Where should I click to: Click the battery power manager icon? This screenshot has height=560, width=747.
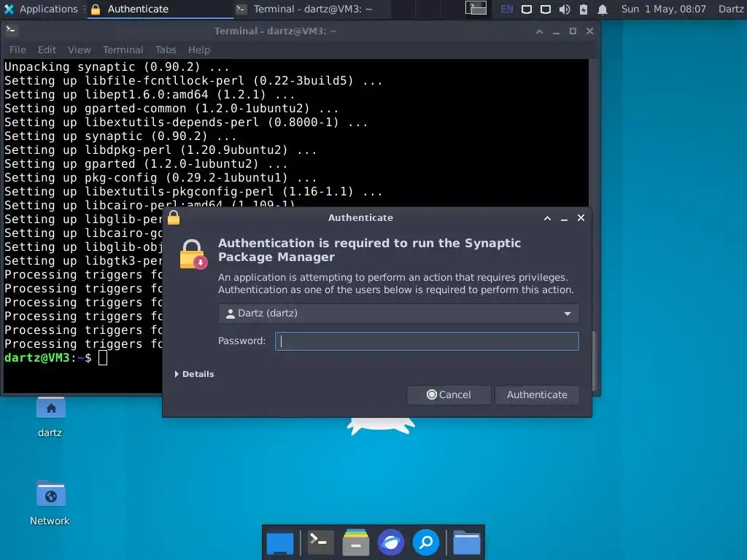coord(583,9)
